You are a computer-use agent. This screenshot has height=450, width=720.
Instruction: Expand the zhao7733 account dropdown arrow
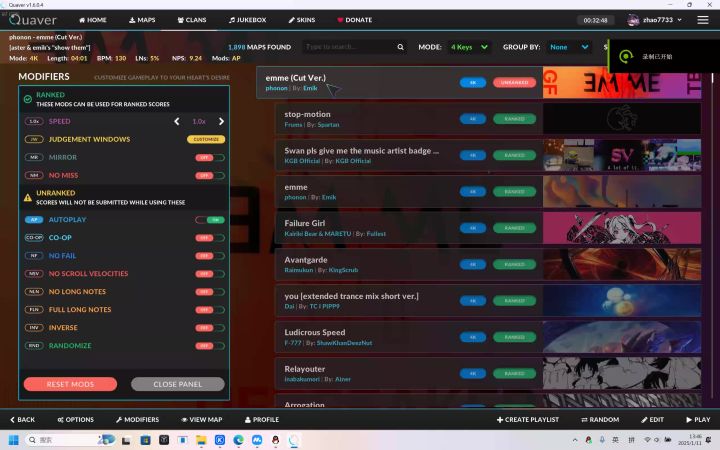680,20
